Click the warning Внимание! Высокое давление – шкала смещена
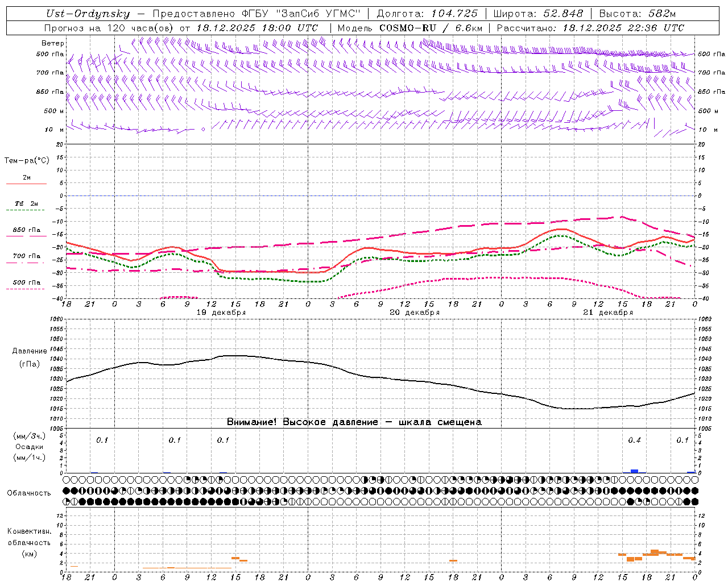 (x=354, y=422)
